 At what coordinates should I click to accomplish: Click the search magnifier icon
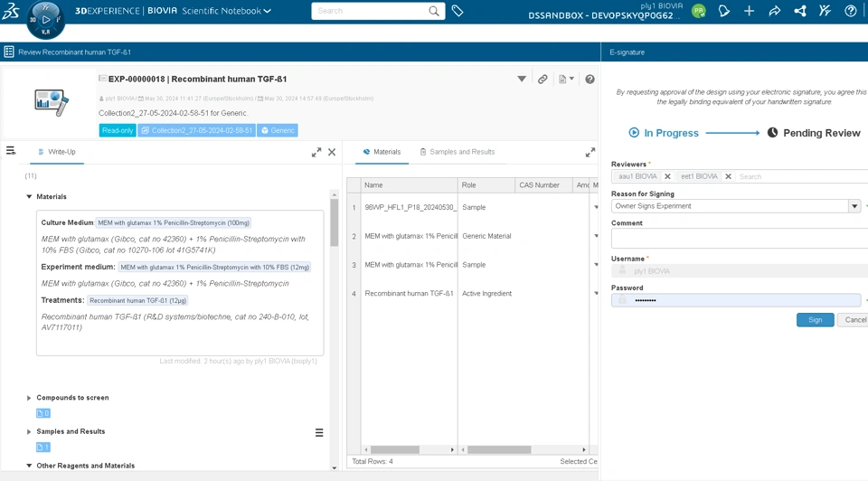(x=434, y=11)
